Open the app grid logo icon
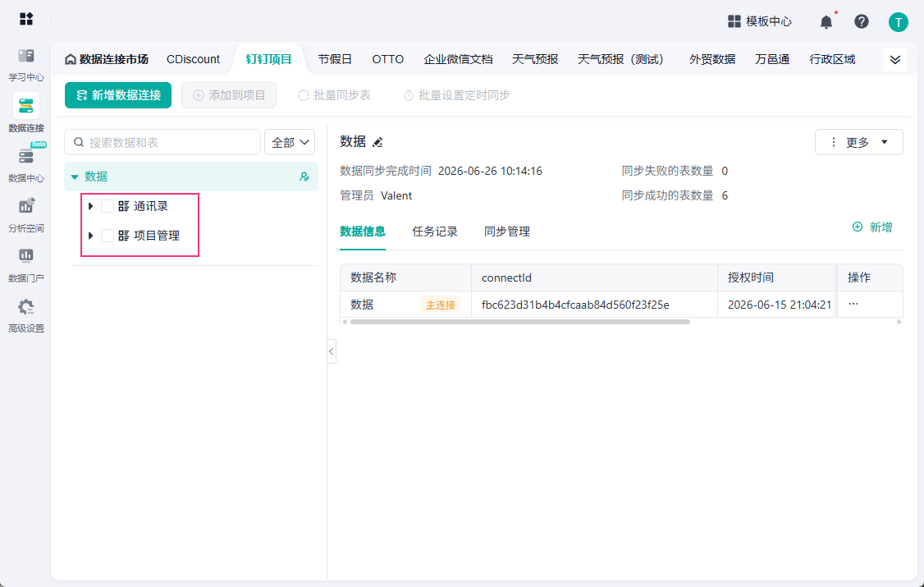This screenshot has height=587, width=924. pos(26,19)
